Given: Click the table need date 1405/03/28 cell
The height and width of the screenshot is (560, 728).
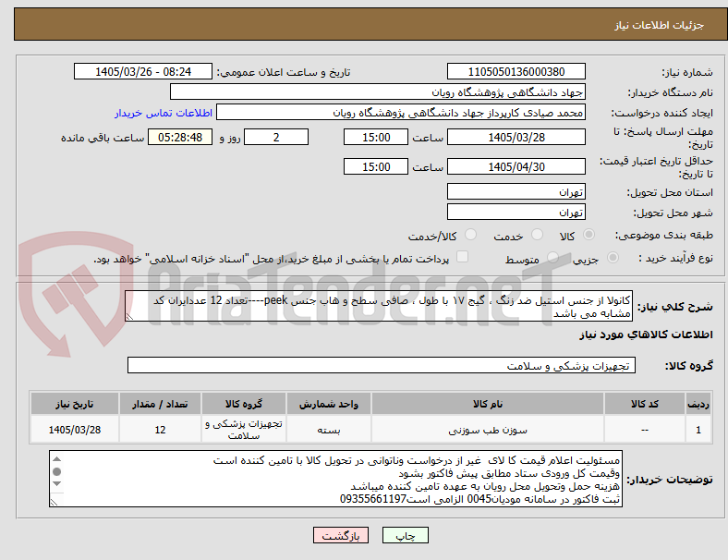Looking at the screenshot, I should (x=75, y=430).
